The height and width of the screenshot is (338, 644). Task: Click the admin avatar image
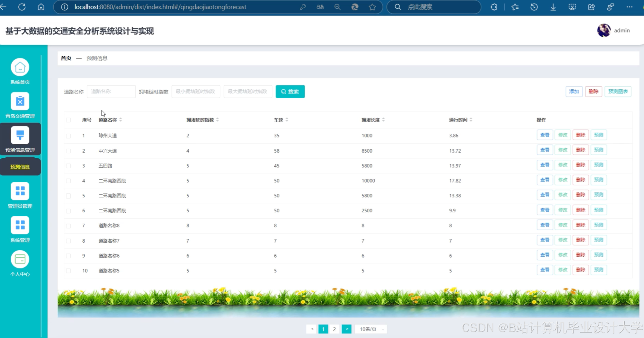pyautogui.click(x=604, y=30)
